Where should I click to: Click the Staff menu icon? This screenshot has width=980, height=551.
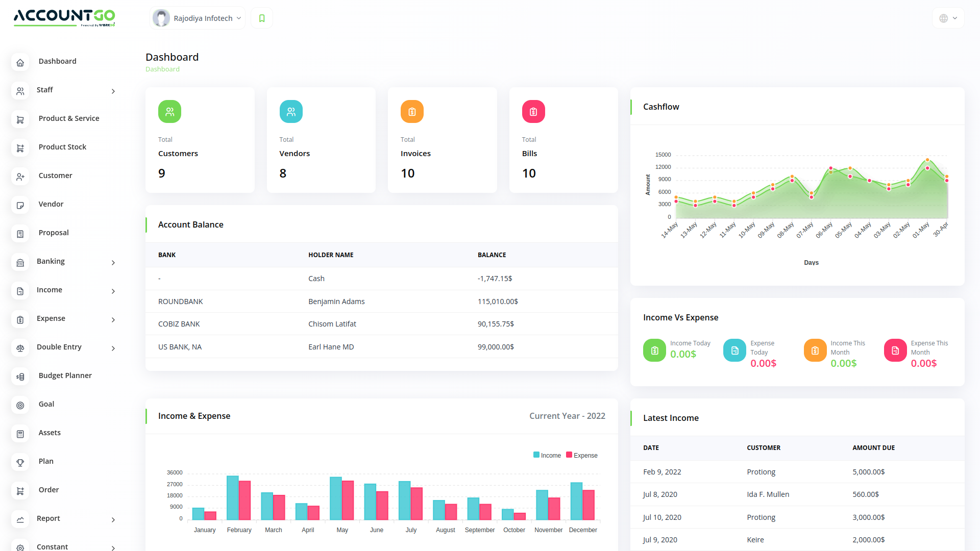coord(19,89)
